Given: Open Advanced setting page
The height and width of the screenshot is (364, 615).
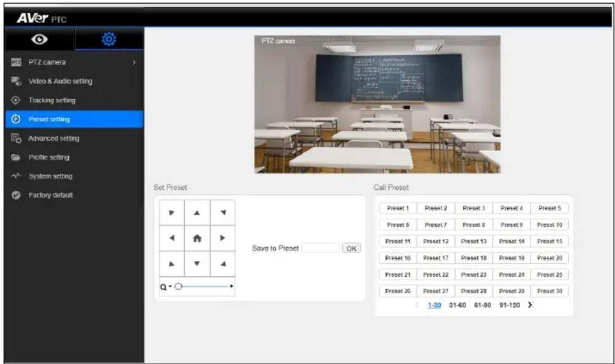Looking at the screenshot, I should point(74,138).
